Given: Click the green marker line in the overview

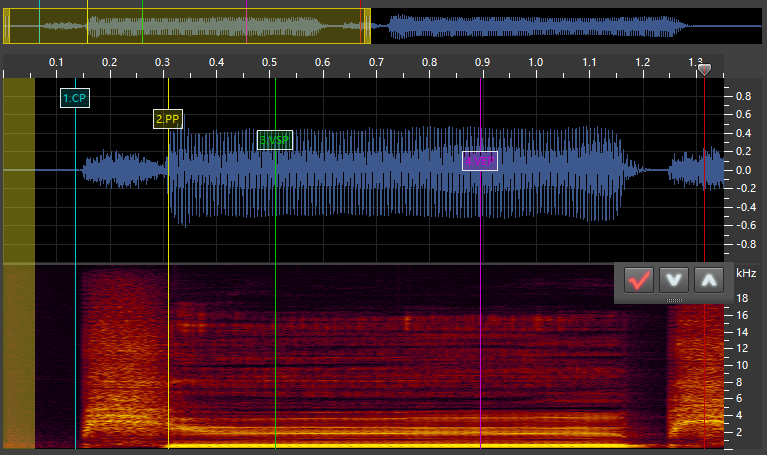Looking at the screenshot, I should pyautogui.click(x=143, y=26).
